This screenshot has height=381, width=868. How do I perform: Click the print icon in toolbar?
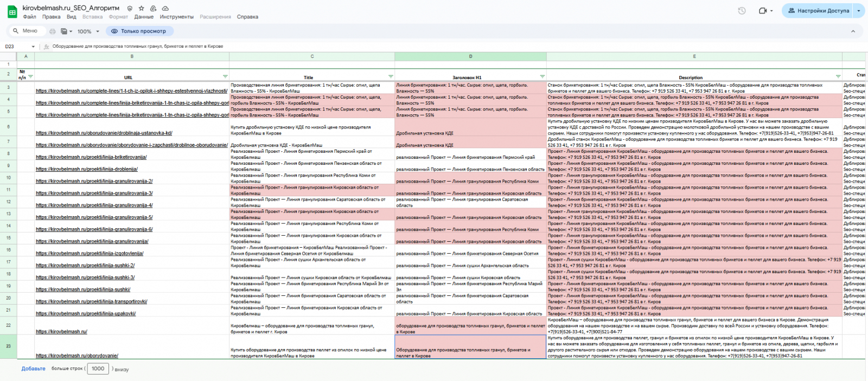point(53,31)
